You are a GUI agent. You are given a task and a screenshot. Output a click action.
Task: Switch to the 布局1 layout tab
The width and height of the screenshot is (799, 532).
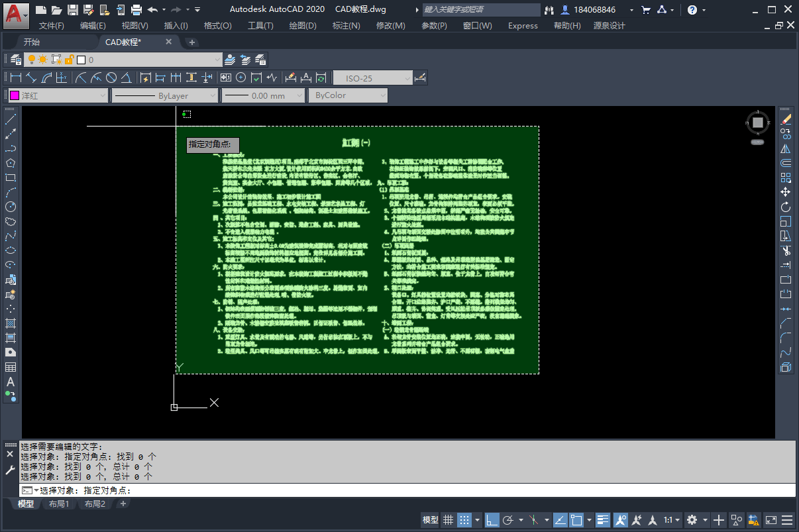pyautogui.click(x=59, y=504)
